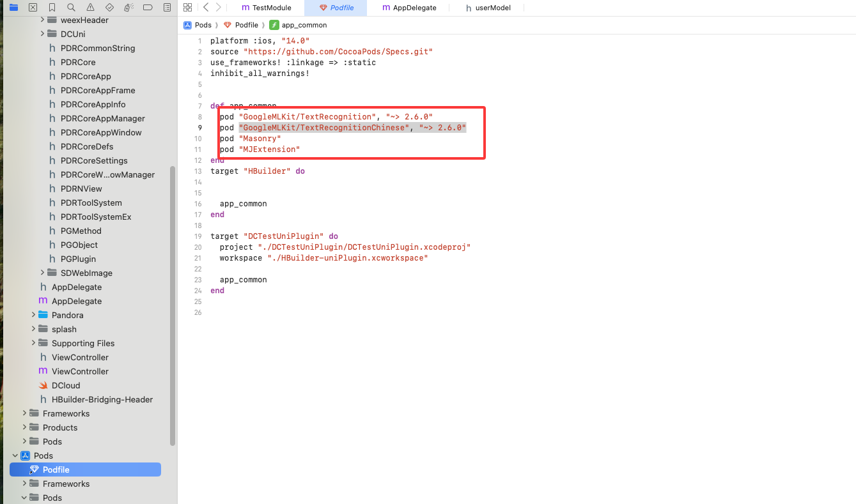Switch to the Bookmark navigator
Screen dimensions: 856x504
52,8
